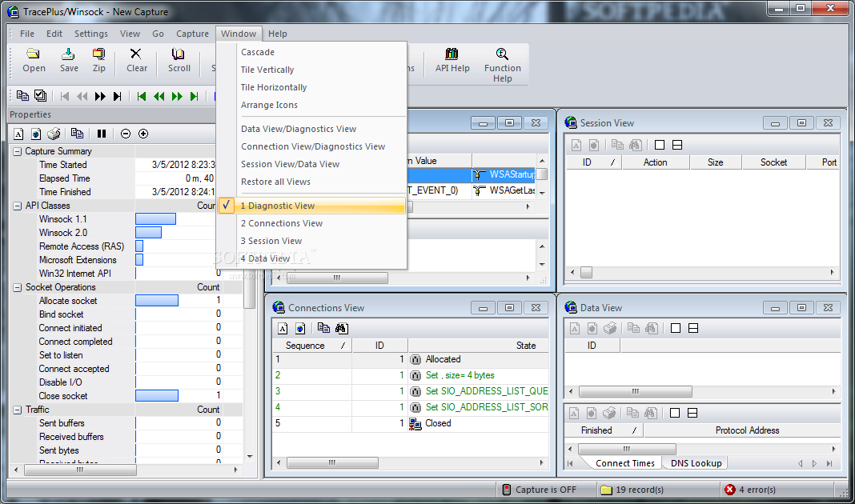Switch to the DNS Lookup tab
The height and width of the screenshot is (504, 855).
pos(696,463)
